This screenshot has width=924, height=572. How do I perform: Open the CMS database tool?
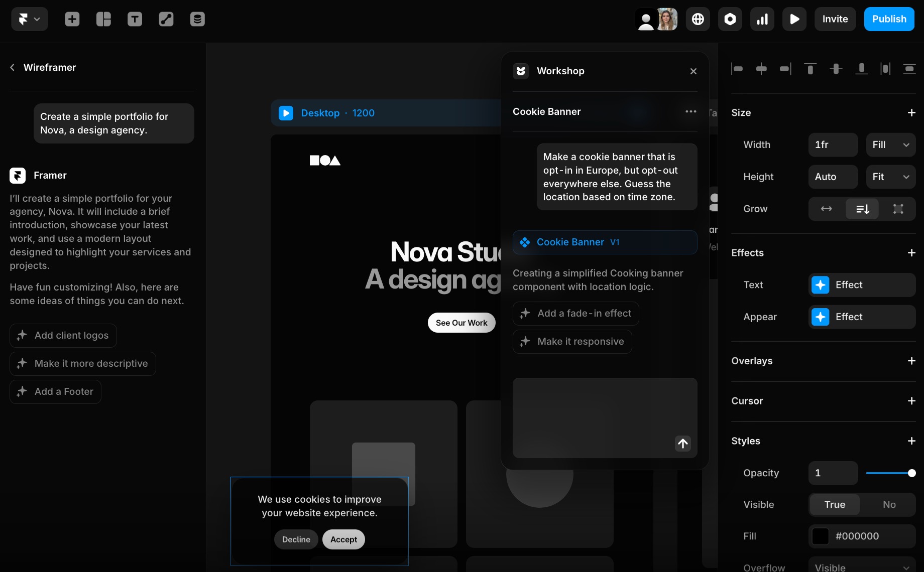(197, 19)
